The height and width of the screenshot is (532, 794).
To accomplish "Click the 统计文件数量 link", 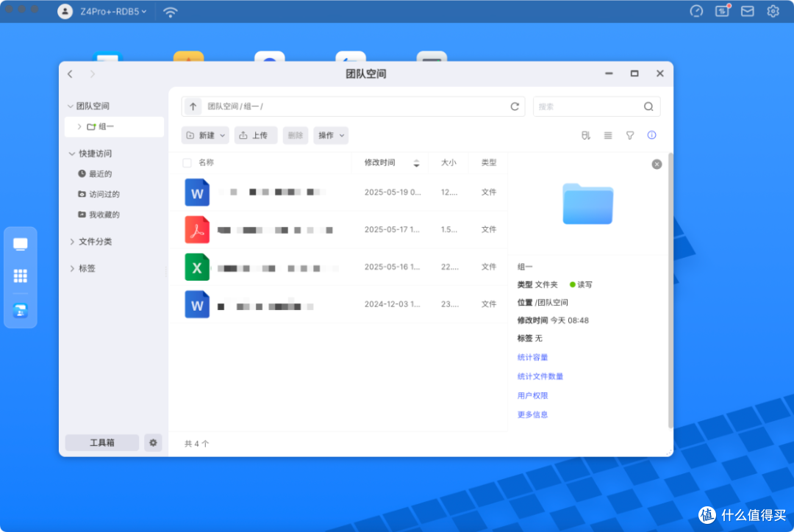I will point(540,376).
